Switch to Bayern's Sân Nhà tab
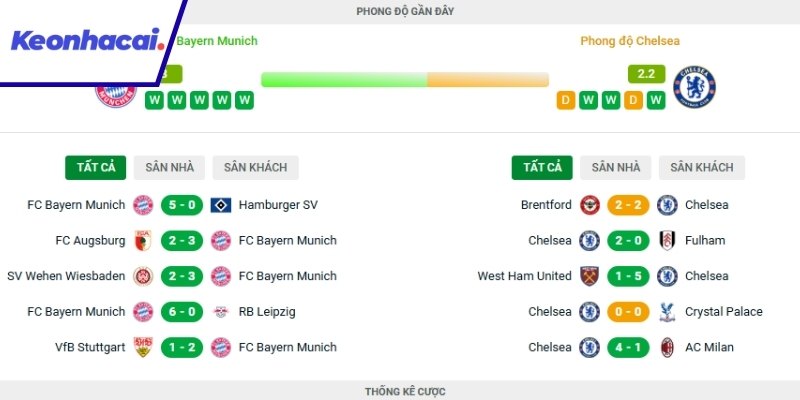Image resolution: width=800 pixels, height=400 pixels. coord(170,168)
